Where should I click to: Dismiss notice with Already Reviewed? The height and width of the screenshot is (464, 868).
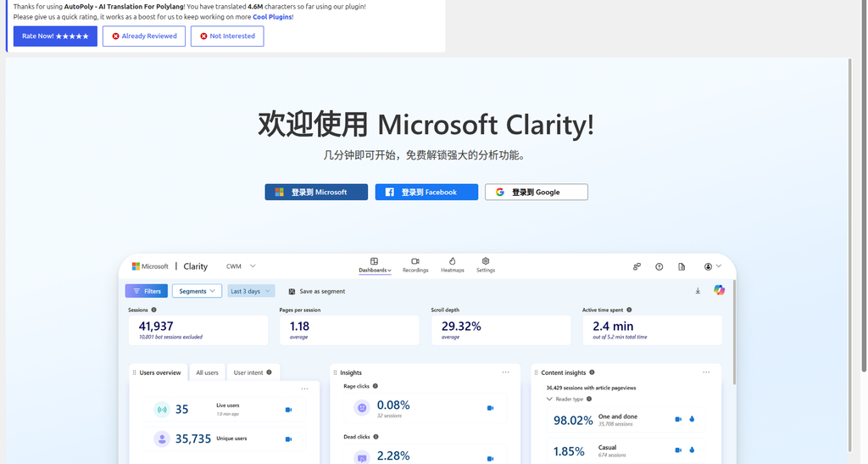(144, 36)
